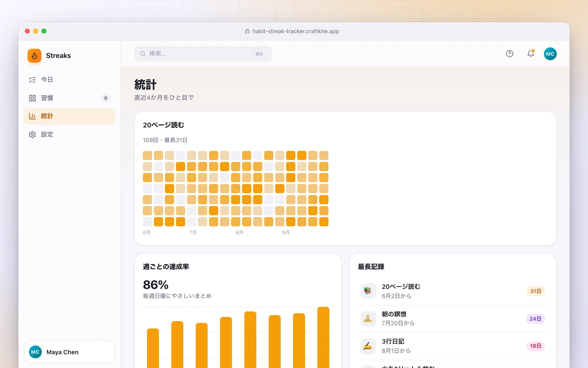Click the 7月 heatmap month label
This screenshot has height=368, width=588.
click(x=193, y=233)
